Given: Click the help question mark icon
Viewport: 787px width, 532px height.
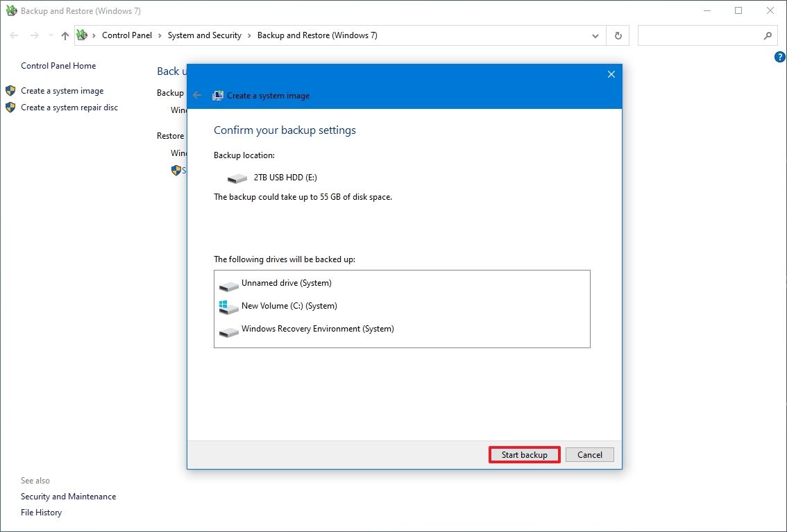Looking at the screenshot, I should 779,58.
